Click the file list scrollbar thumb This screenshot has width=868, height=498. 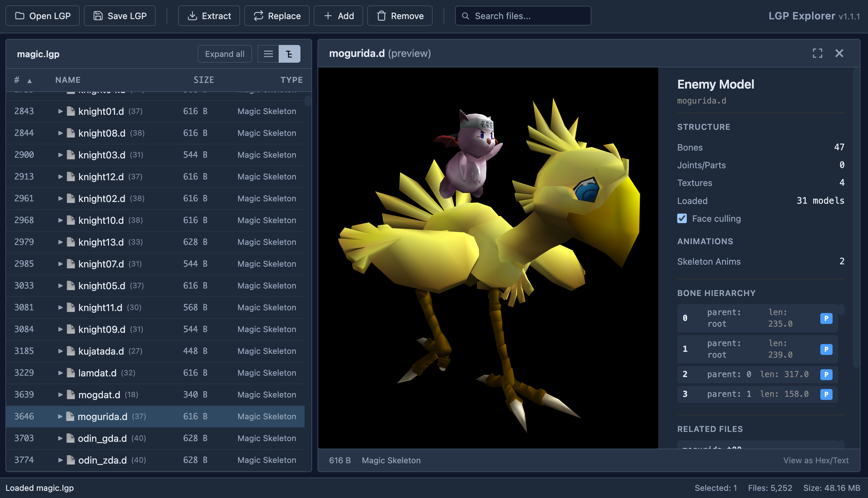(308, 101)
